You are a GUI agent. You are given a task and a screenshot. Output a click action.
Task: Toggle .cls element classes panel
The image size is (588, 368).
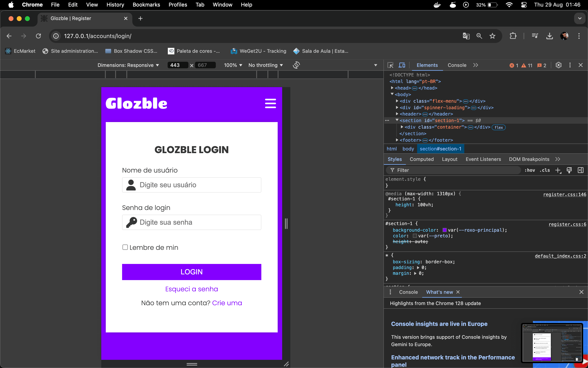[545, 170]
